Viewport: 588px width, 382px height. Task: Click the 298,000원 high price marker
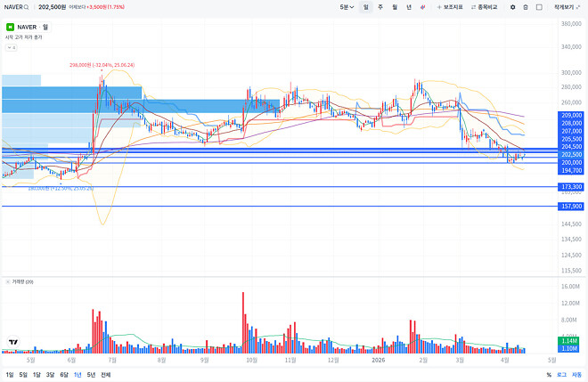click(x=102, y=65)
